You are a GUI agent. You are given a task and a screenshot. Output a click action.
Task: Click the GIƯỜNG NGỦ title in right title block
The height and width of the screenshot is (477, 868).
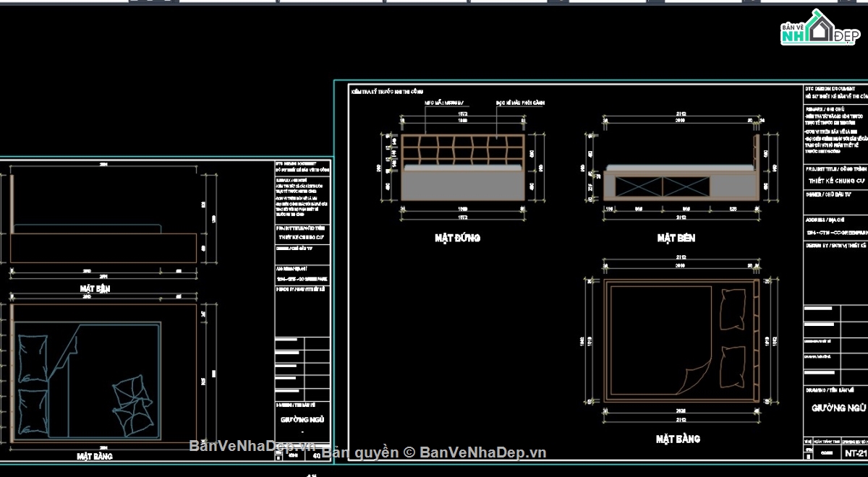point(838,408)
